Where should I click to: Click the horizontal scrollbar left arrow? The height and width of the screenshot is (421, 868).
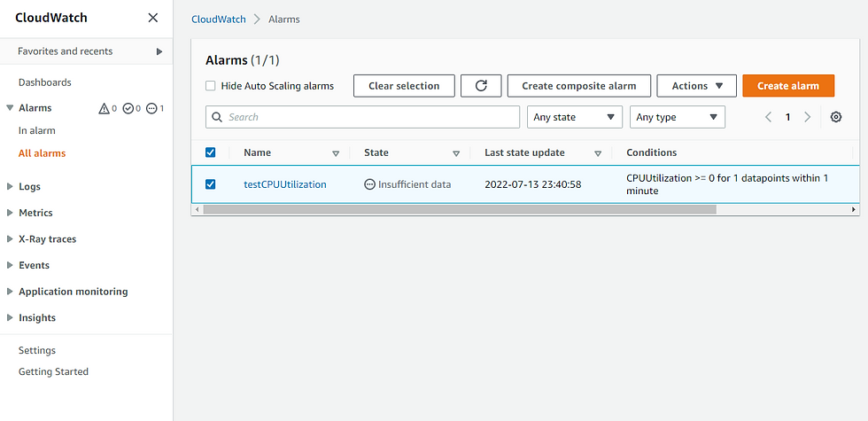(x=196, y=209)
